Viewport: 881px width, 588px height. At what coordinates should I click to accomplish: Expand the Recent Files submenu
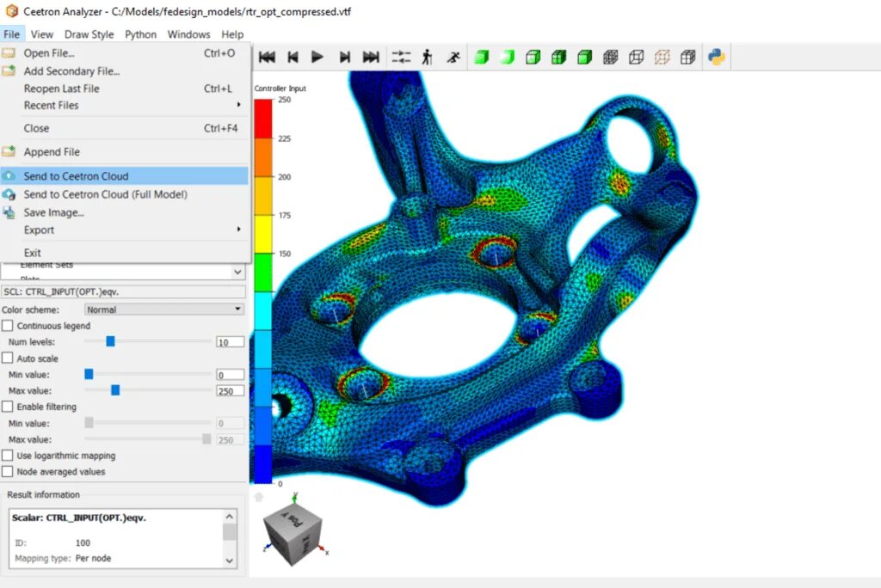(x=125, y=106)
